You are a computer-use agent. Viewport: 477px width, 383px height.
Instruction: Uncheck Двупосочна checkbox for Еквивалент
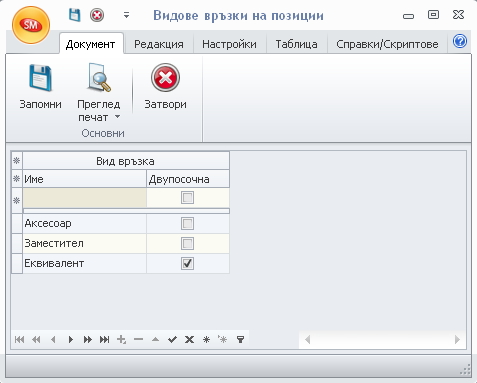(187, 263)
